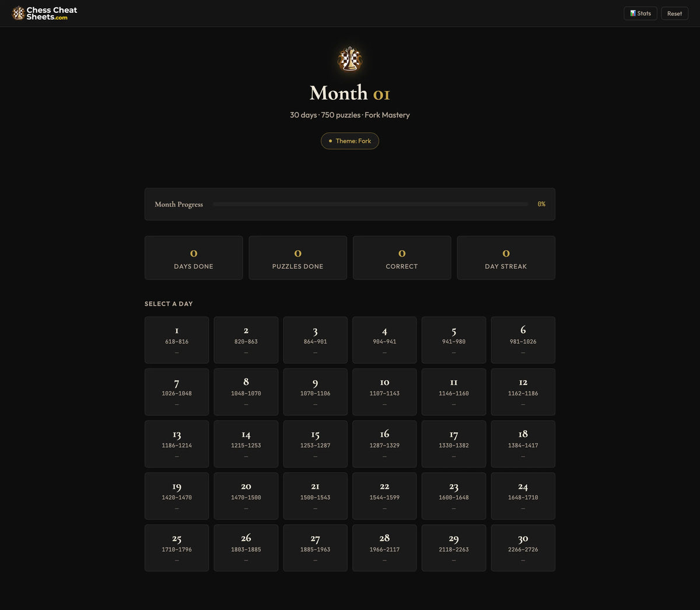Click the '30 days · 750 puzzles · Fork Mastery' subtitle
This screenshot has width=700, height=610.
(x=350, y=115)
